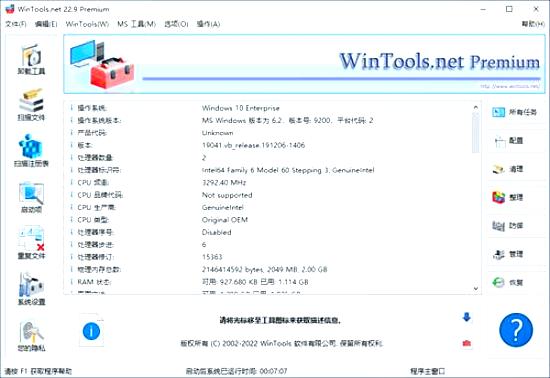Click the WinTools.net title bar app icon

(10, 9)
